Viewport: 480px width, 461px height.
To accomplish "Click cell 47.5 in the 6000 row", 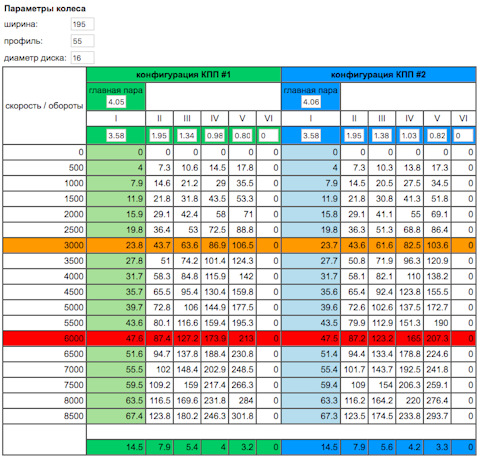I will pyautogui.click(x=311, y=338).
